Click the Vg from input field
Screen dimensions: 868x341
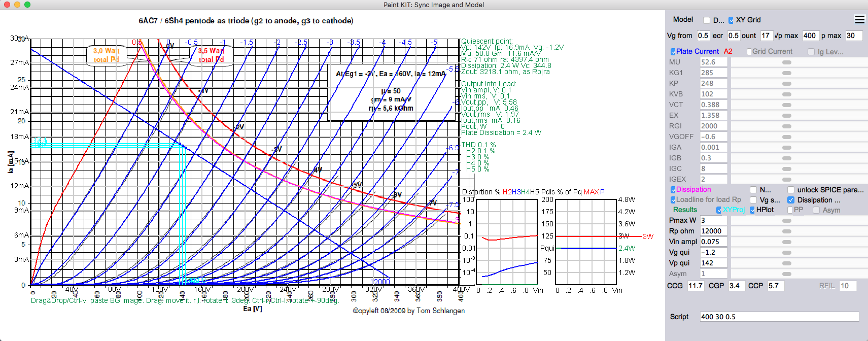click(x=703, y=36)
